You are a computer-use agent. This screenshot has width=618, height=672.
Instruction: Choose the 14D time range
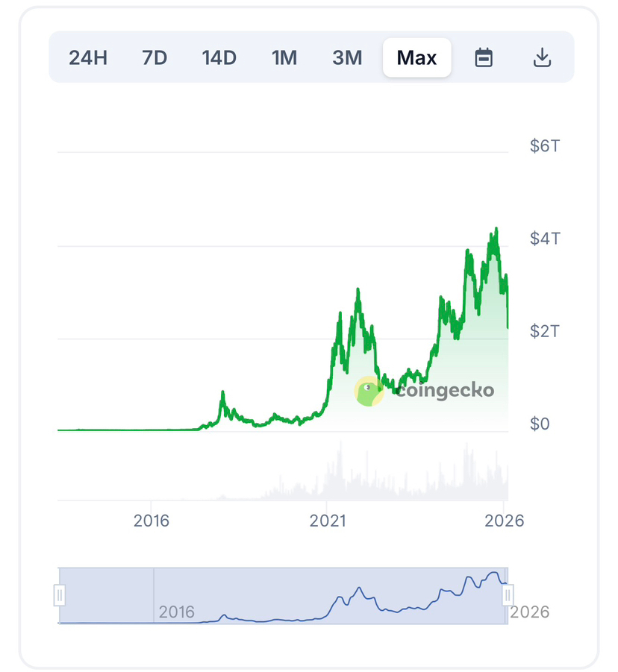point(219,57)
